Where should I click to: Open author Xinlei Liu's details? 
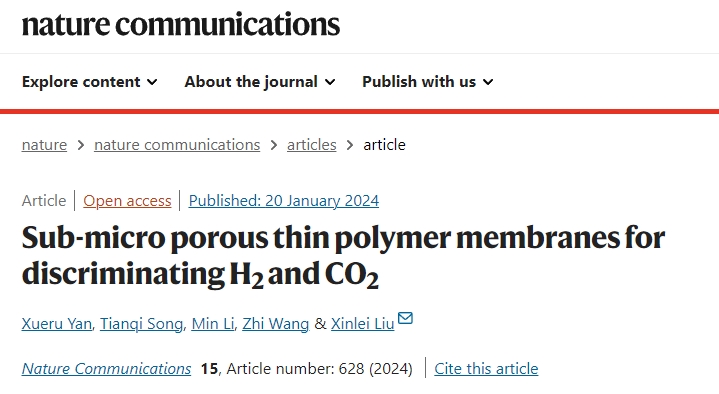click(363, 324)
